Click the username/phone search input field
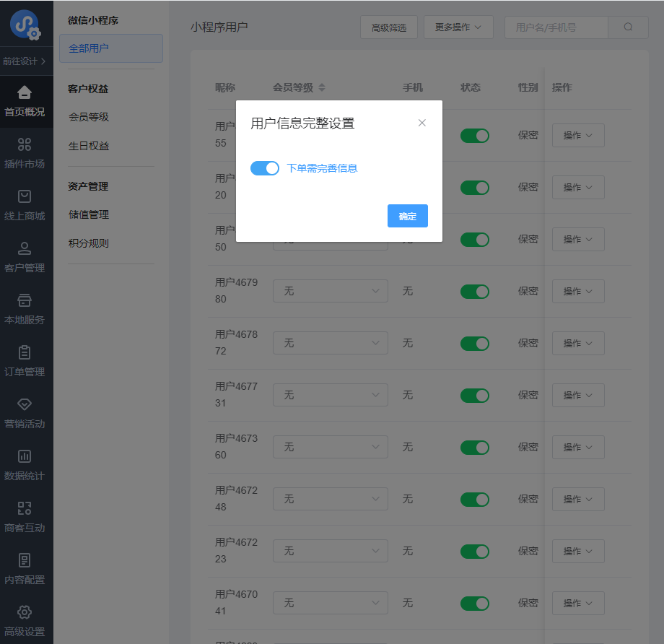 click(x=556, y=27)
